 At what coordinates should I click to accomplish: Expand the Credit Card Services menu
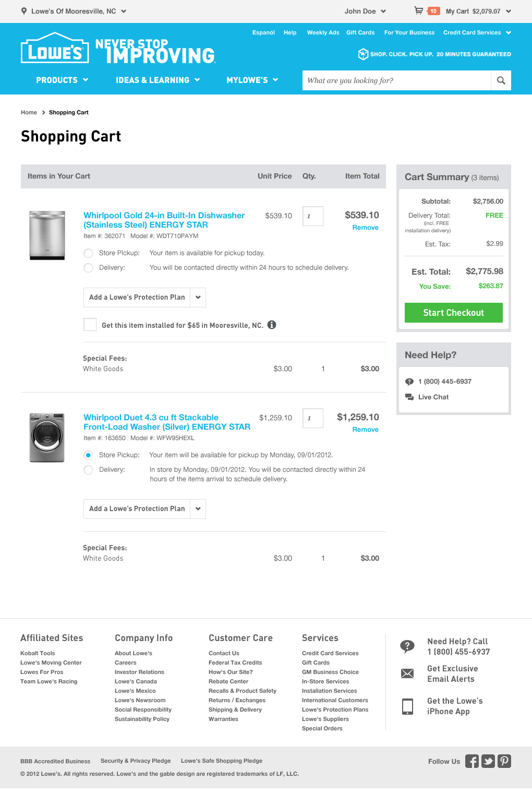click(476, 32)
